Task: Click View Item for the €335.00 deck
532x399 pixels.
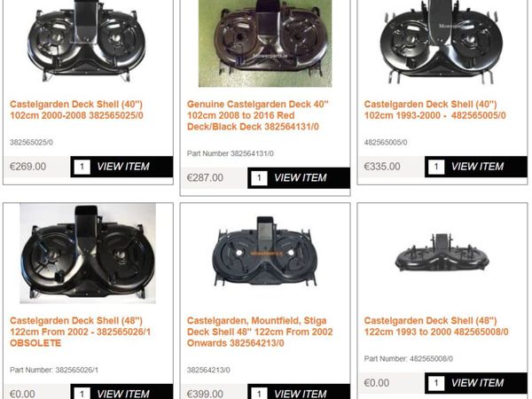Action: (477, 167)
